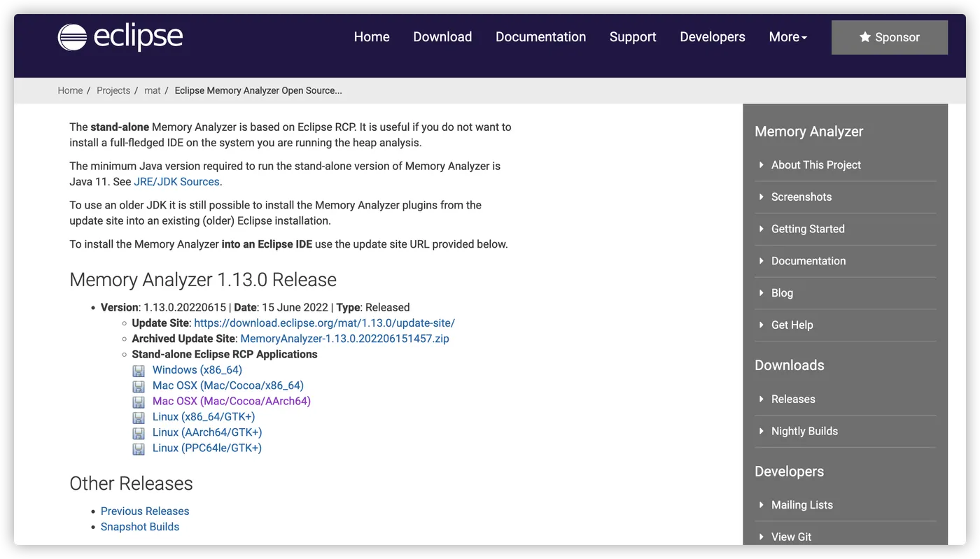980x559 pixels.
Task: Open Documentation in top navigation bar
Action: point(540,37)
